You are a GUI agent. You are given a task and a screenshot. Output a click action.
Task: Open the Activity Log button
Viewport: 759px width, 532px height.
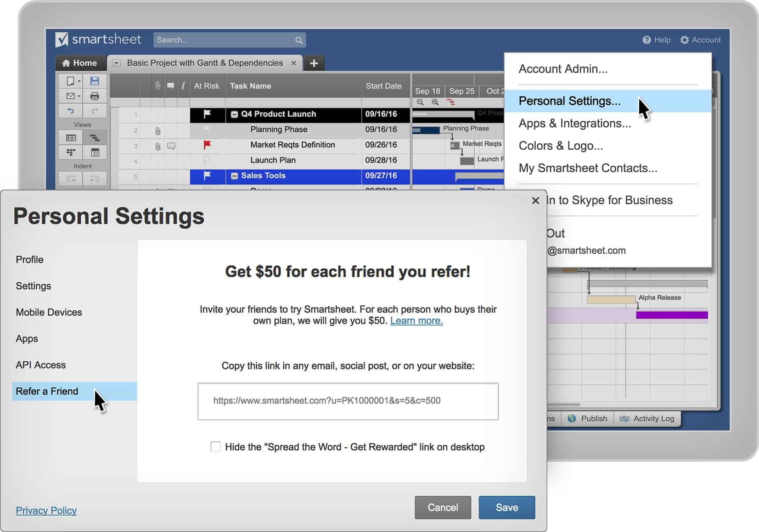pos(647,419)
